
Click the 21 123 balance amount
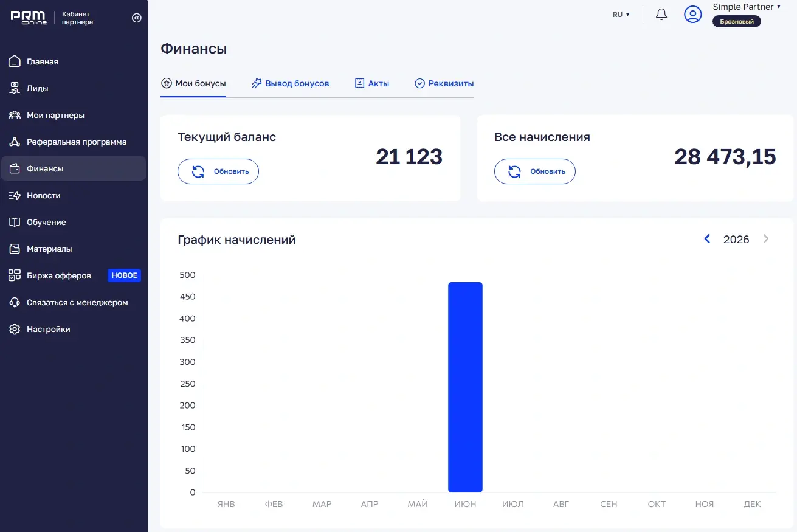[409, 157]
